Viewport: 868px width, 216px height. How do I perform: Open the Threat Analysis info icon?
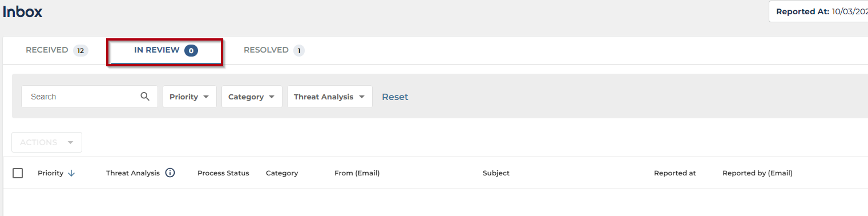(170, 173)
